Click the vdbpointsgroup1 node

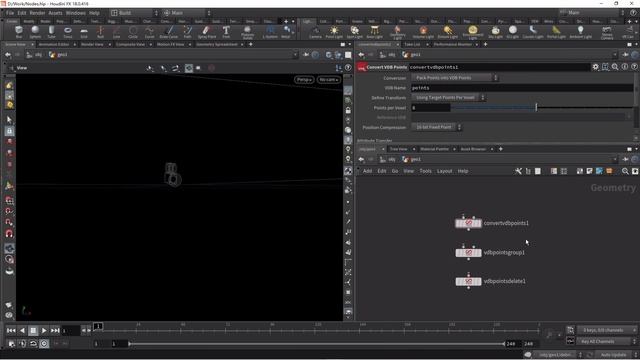point(468,253)
